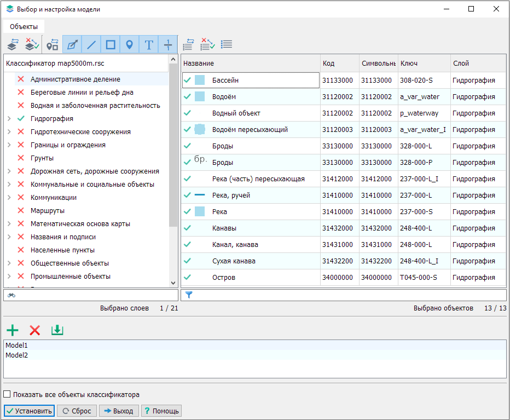Toggle the line objects filter icon
This screenshot has width=510, height=420.
tap(91, 45)
